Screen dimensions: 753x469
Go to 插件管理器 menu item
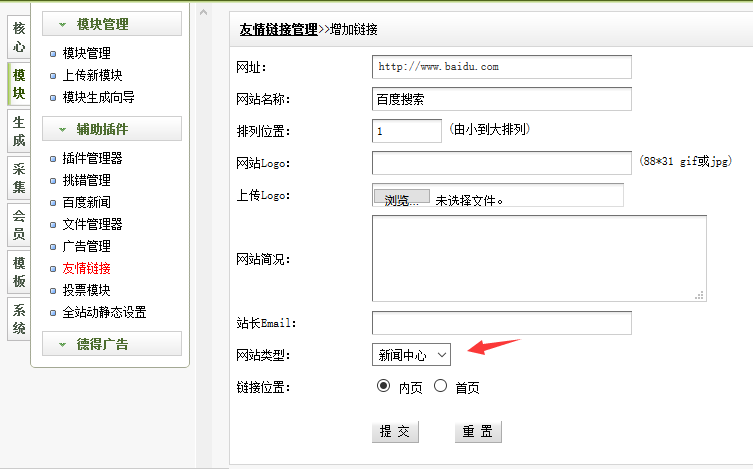point(92,158)
